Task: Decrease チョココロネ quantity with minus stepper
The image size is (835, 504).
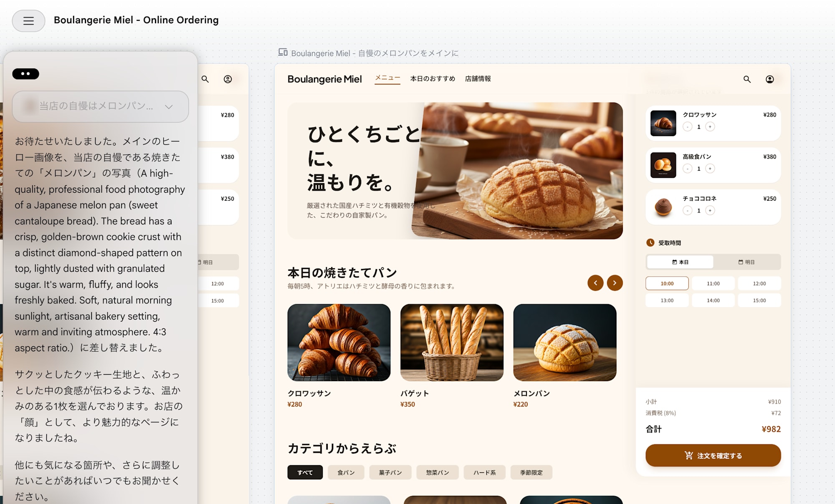Action: 687,211
